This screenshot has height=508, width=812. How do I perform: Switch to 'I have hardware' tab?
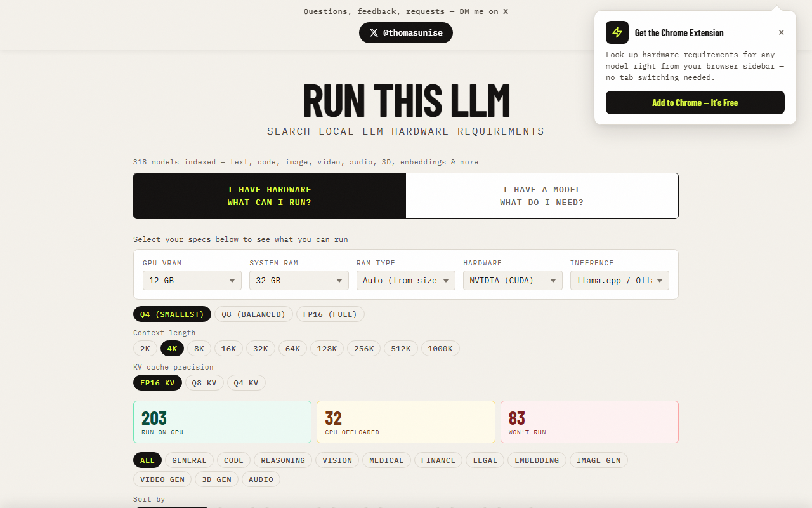270,196
